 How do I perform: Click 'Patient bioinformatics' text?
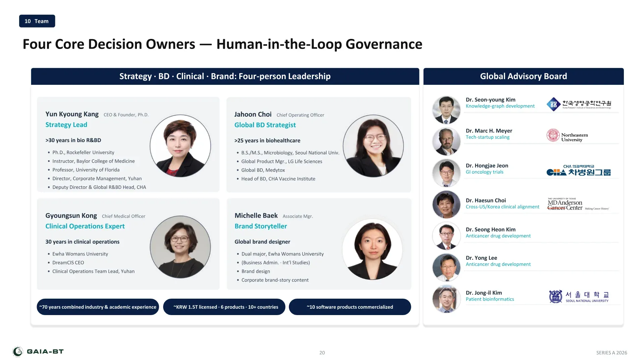(490, 299)
